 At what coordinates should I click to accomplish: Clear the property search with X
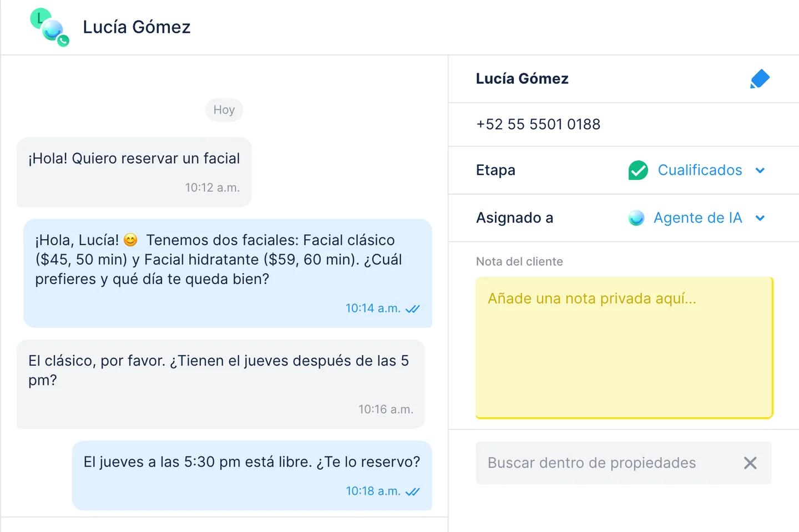click(x=750, y=463)
